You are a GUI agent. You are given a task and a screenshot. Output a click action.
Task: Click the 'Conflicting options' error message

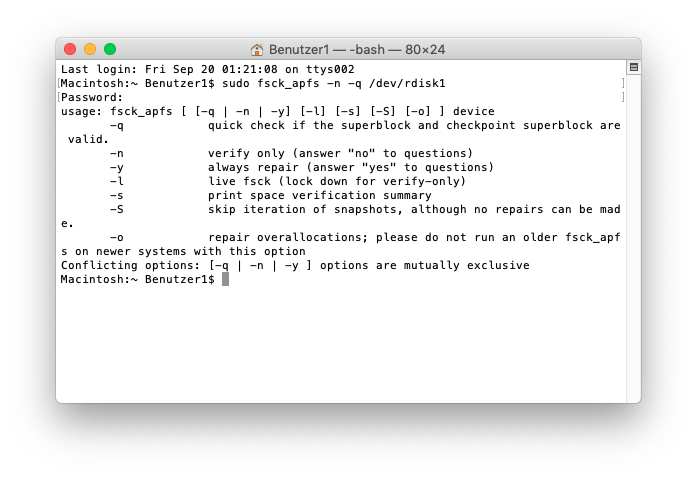pyautogui.click(x=295, y=265)
